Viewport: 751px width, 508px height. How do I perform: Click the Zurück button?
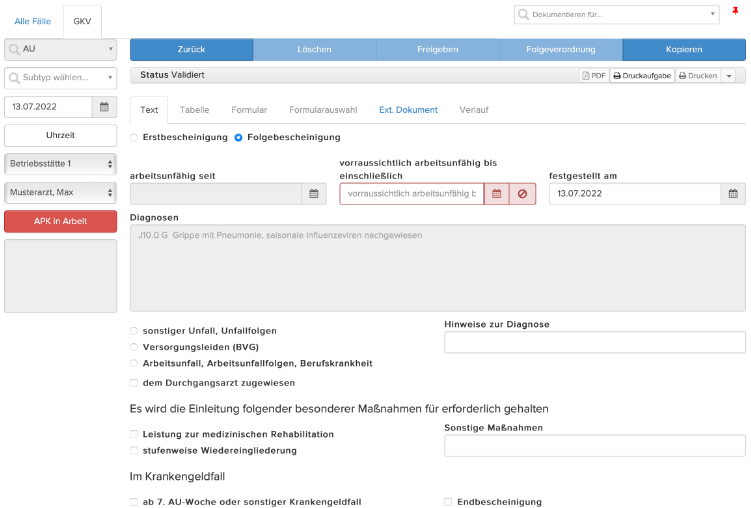(x=192, y=49)
